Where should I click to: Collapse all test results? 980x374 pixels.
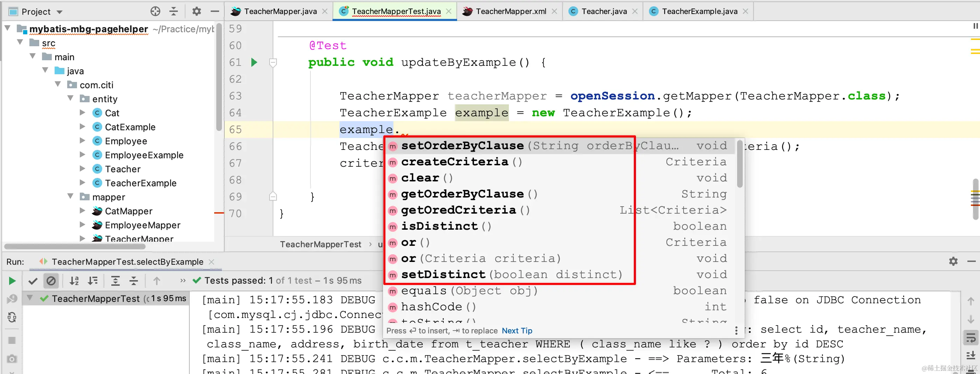tap(134, 281)
